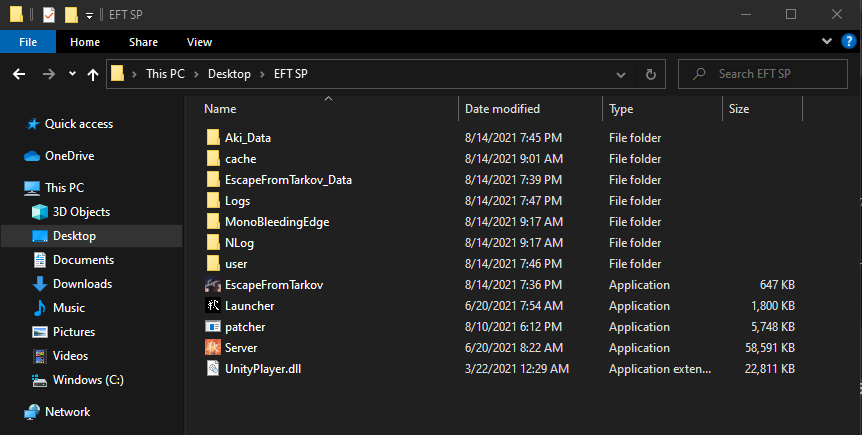
Task: Select This PC in navigation pane
Action: (64, 188)
